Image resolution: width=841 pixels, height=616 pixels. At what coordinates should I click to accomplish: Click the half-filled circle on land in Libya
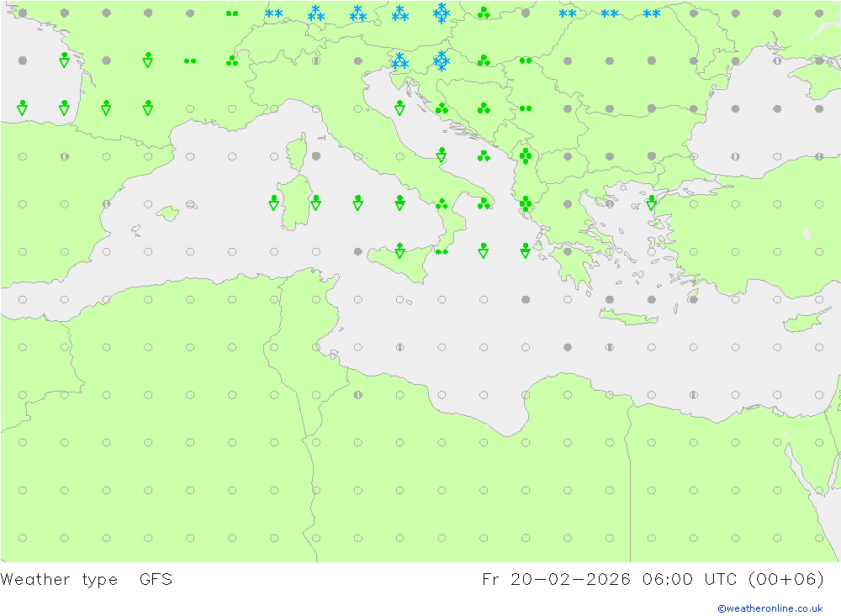357,395
